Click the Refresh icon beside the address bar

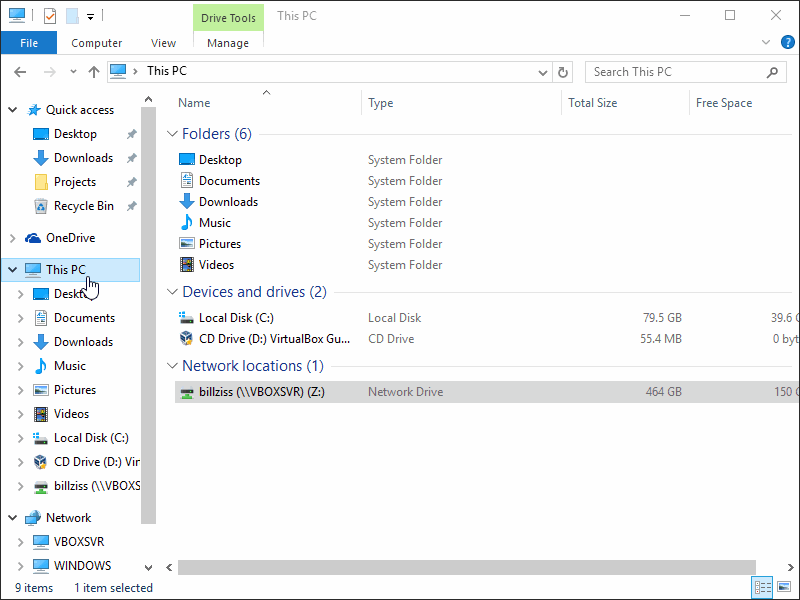click(562, 71)
